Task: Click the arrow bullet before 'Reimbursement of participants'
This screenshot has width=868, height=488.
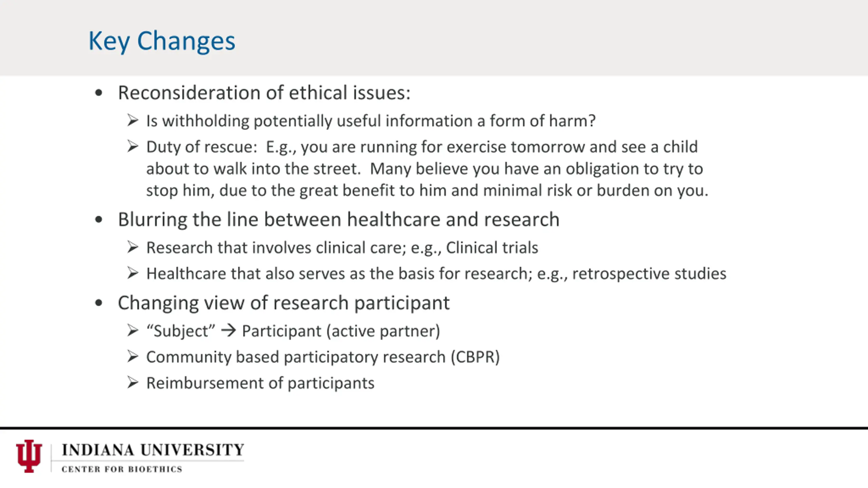Action: 133,383
